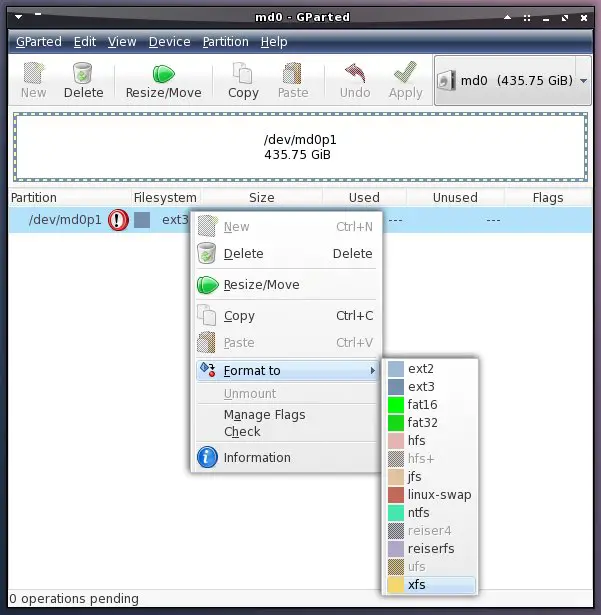Open the Edit menu
The image size is (601, 615).
(85, 42)
